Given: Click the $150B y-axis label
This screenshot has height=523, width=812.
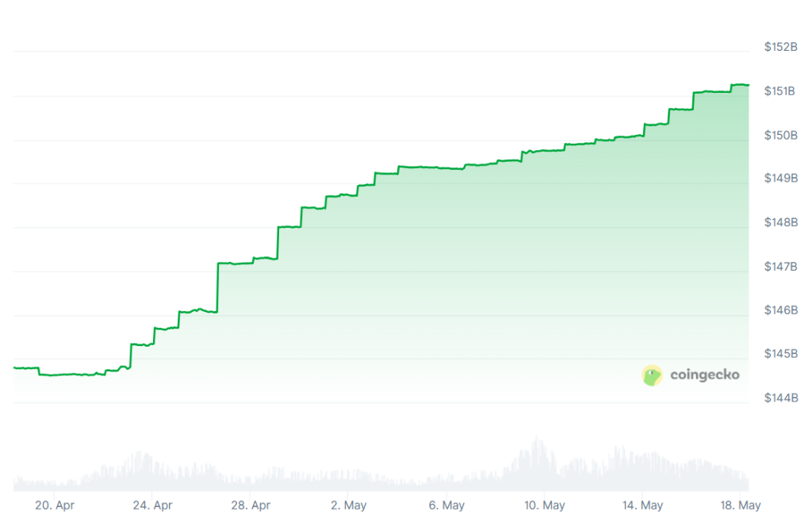Looking at the screenshot, I should pos(780,135).
